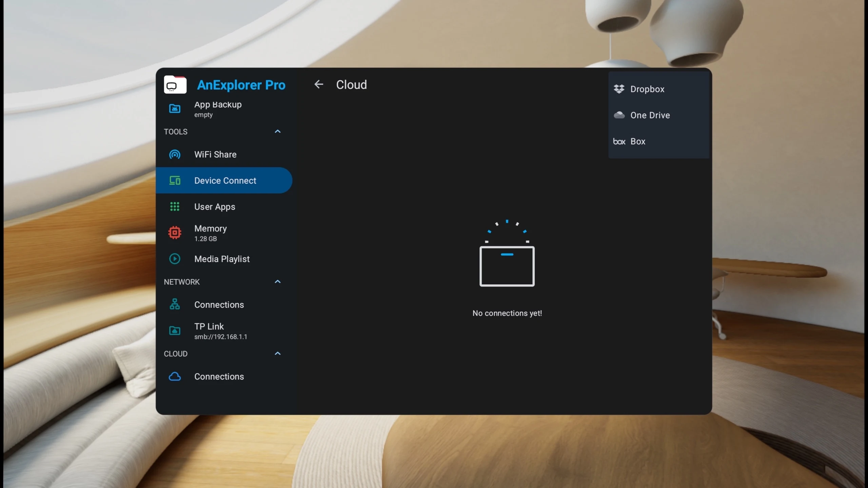Collapse the NETWORK section chevron

(278, 282)
